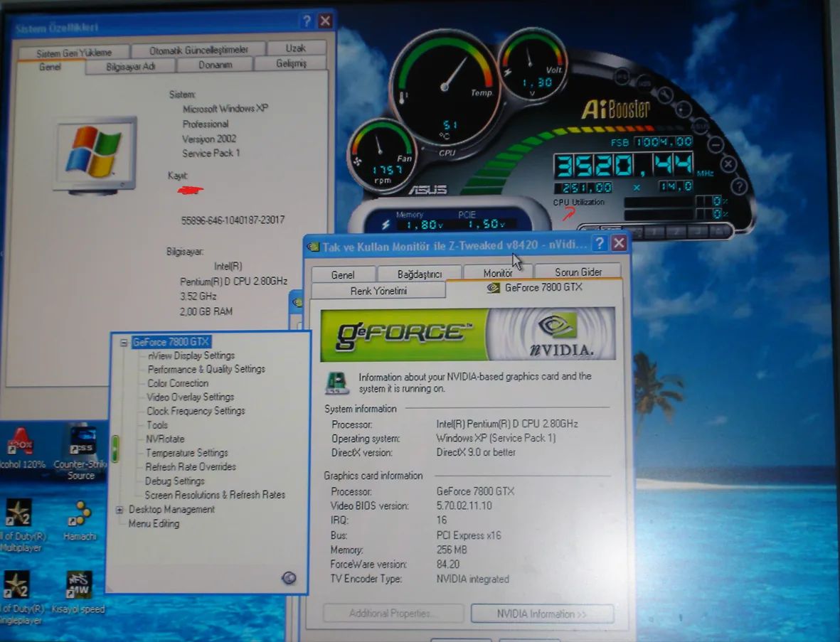
Task: Open the Alcohol 120% desktop icon
Action: click(21, 449)
